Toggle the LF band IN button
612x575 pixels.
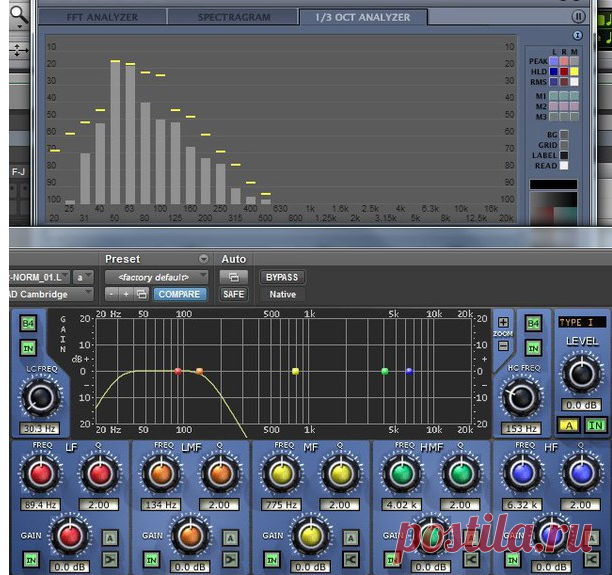click(31, 561)
